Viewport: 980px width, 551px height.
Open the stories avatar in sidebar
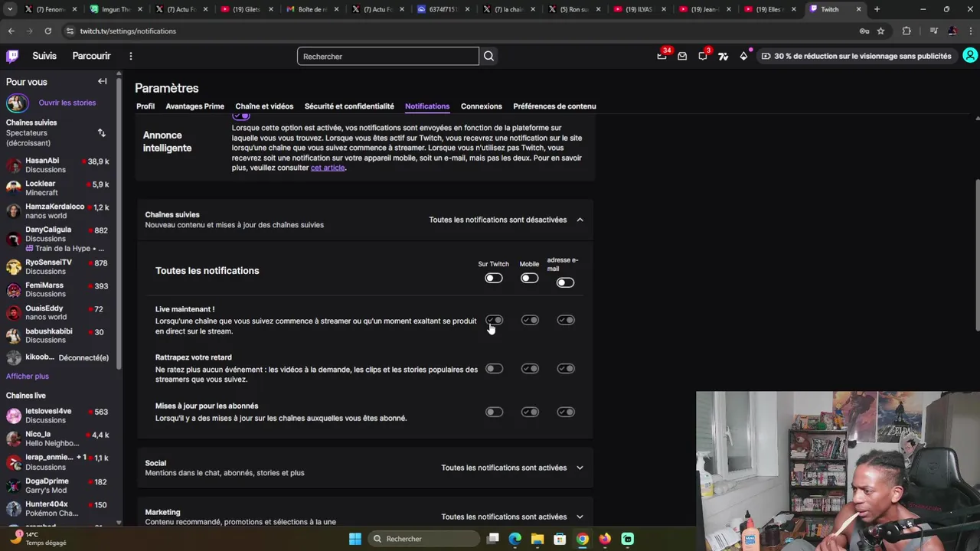pyautogui.click(x=17, y=103)
